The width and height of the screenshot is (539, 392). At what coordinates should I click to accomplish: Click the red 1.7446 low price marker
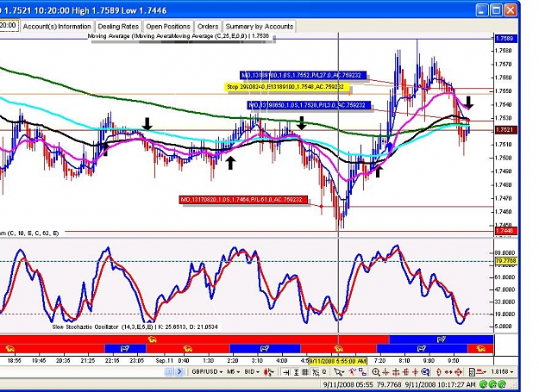[505, 231]
